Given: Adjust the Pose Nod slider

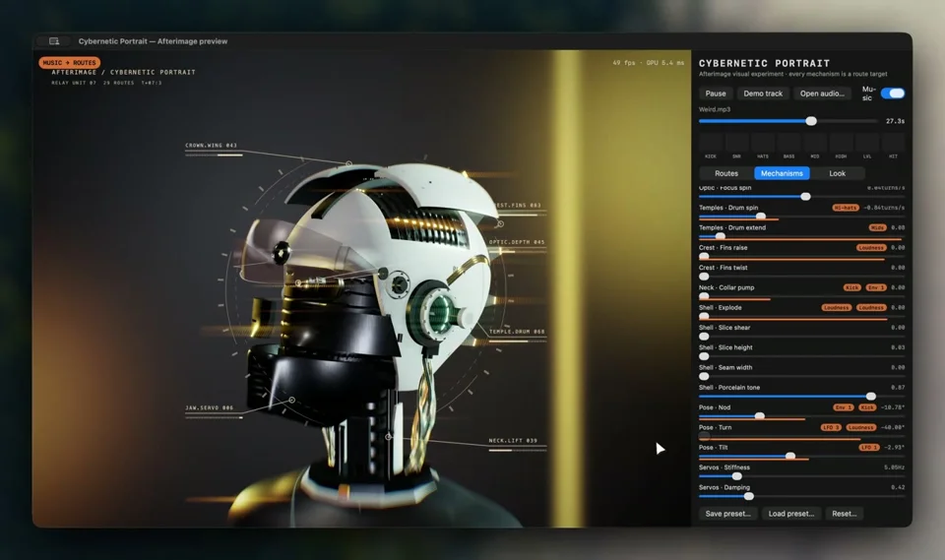Looking at the screenshot, I should pos(801,416).
